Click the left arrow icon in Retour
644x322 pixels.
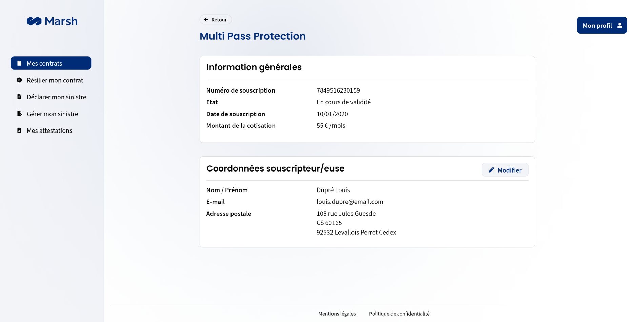tap(206, 20)
